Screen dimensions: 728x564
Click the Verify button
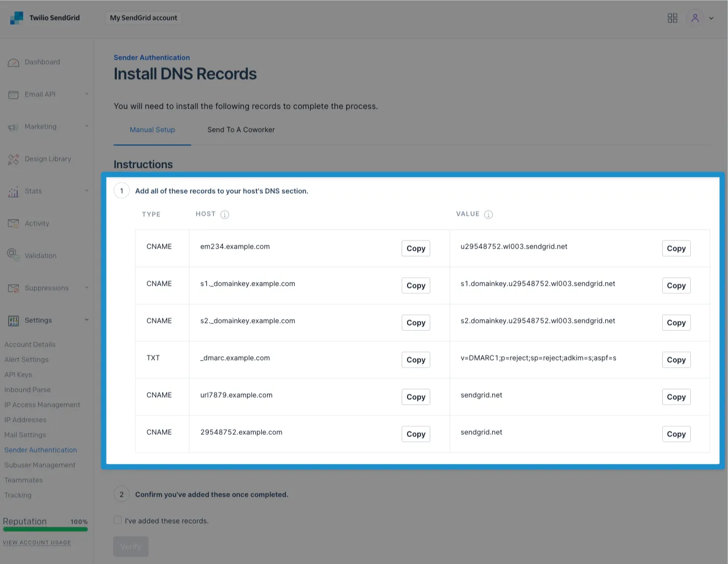(x=131, y=546)
